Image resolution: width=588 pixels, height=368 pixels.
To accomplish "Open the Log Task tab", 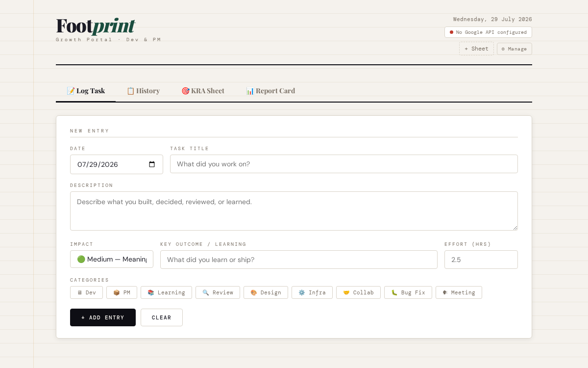I will coord(86,91).
